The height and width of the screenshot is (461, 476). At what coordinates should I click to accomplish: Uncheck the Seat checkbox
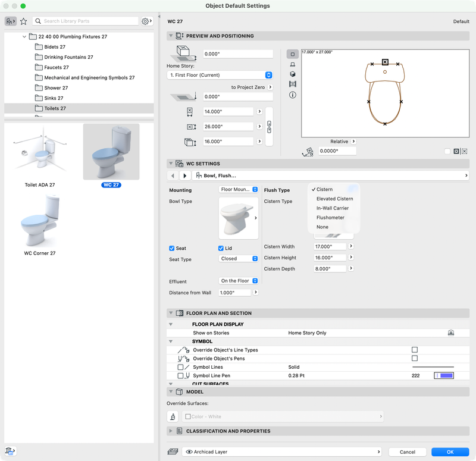point(171,248)
